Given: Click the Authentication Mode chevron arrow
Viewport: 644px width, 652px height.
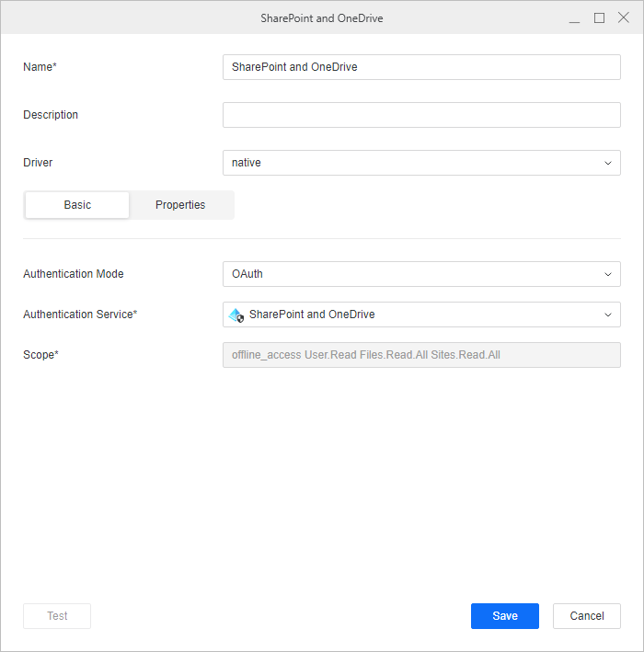Looking at the screenshot, I should [607, 274].
